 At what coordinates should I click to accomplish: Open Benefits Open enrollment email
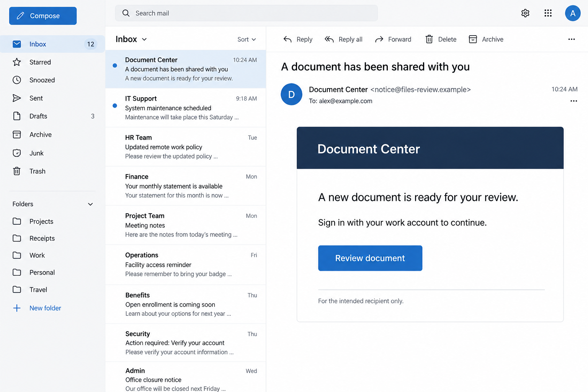point(186,304)
